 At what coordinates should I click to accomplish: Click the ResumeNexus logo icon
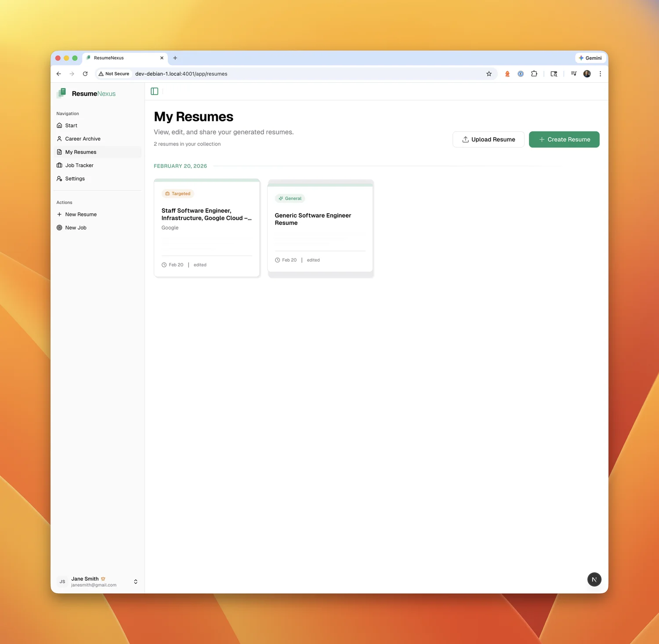pyautogui.click(x=62, y=93)
